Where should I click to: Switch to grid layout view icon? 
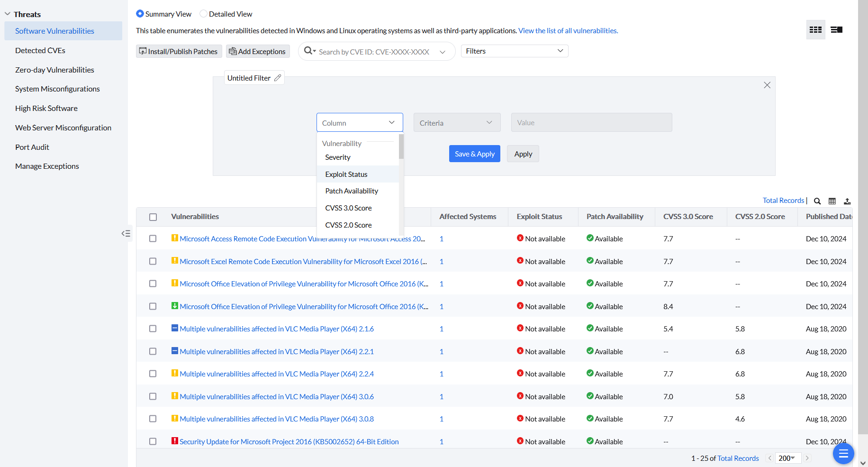click(815, 30)
